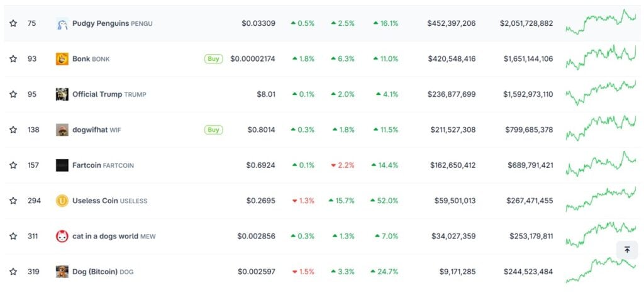Image resolution: width=644 pixels, height=295 pixels.
Task: Toggle the star for Bonk
Action: [x=13, y=59]
